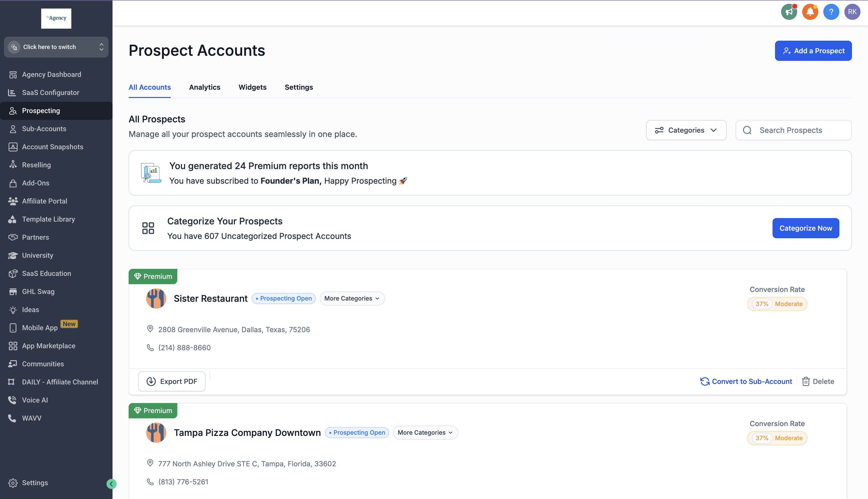Open the Template Library sidebar item
The height and width of the screenshot is (499, 868).
pos(48,219)
